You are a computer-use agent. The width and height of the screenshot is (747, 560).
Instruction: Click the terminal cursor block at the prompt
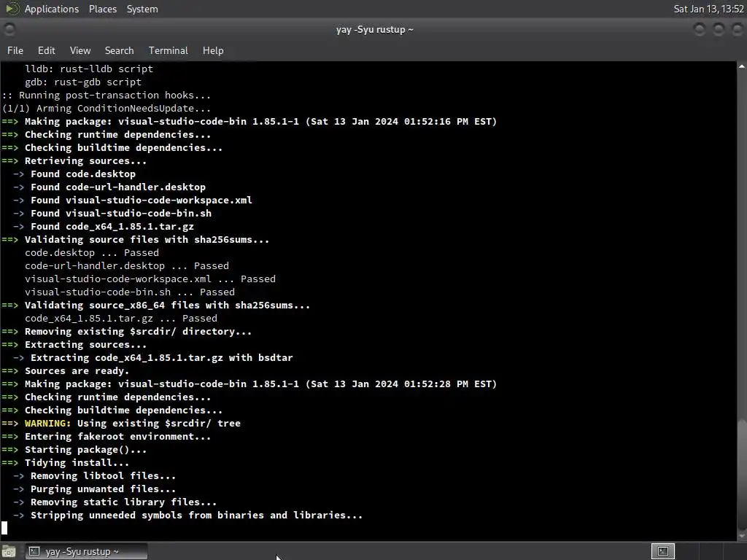(4, 528)
